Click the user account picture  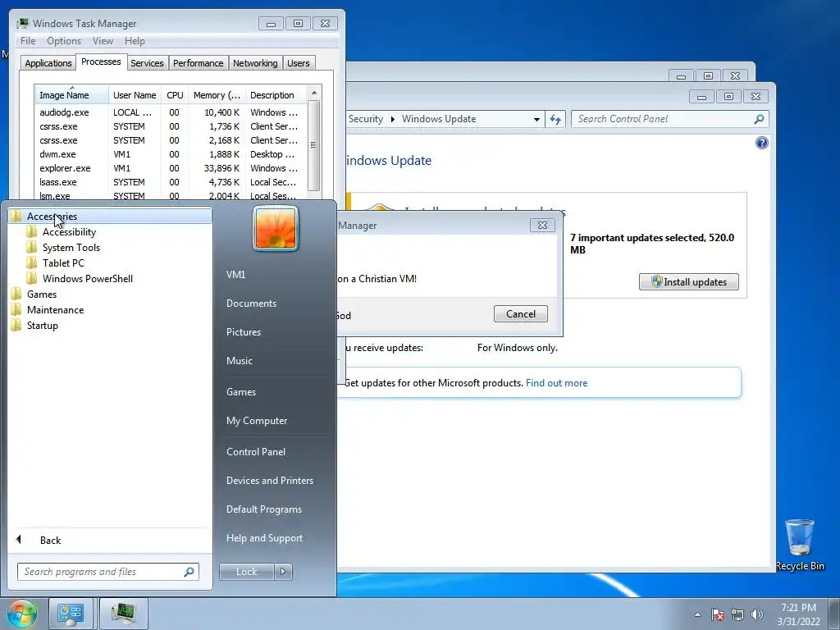pyautogui.click(x=276, y=228)
